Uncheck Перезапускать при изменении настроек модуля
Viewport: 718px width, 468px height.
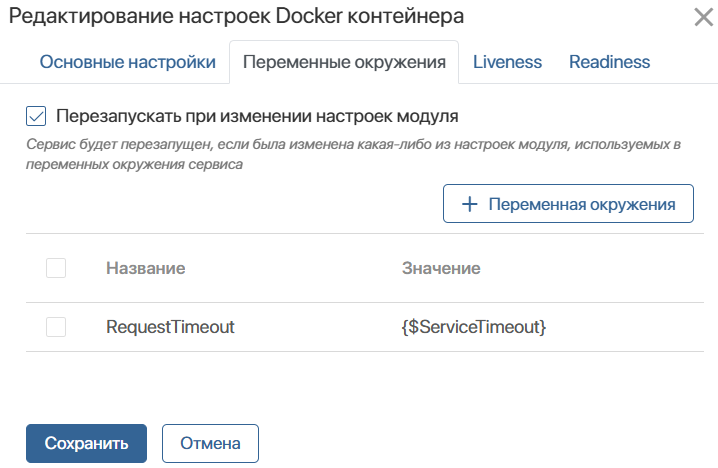[36, 116]
